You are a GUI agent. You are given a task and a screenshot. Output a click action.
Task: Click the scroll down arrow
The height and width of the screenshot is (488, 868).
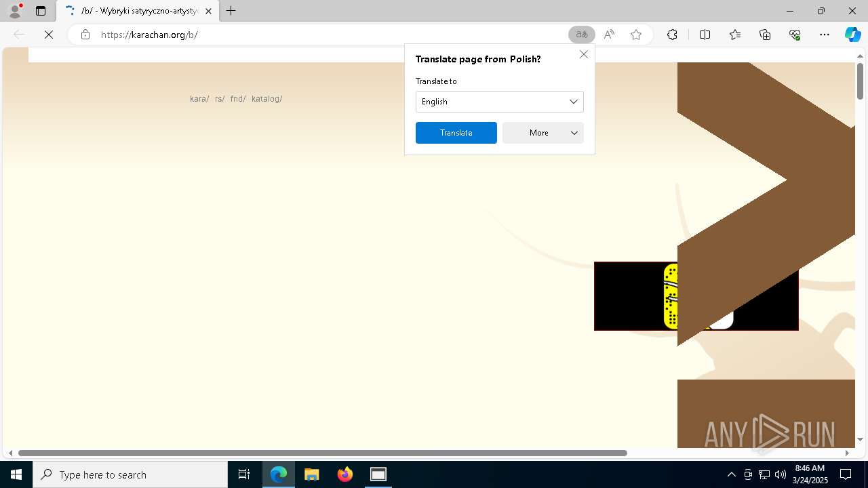(x=860, y=440)
